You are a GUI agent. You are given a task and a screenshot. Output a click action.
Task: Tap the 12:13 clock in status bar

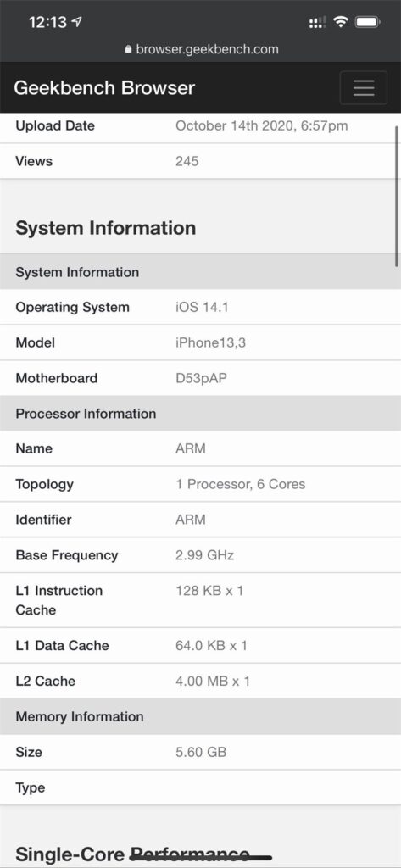[47, 22]
